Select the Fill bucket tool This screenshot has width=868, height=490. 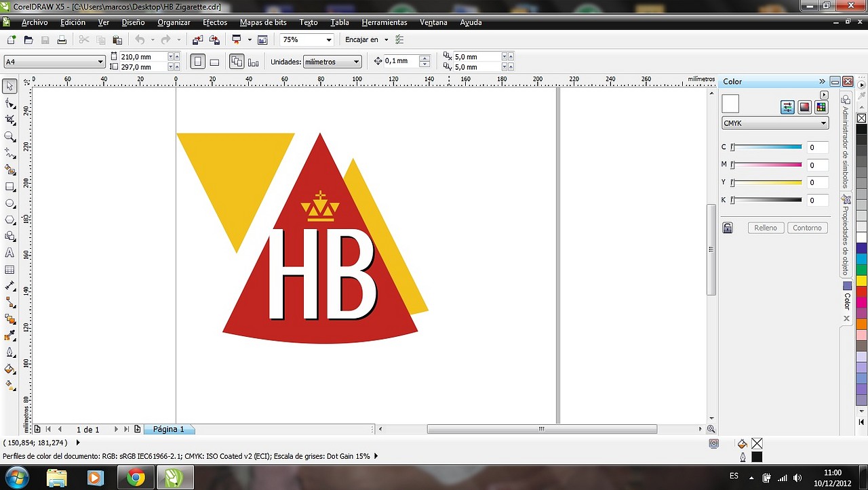(x=9, y=369)
